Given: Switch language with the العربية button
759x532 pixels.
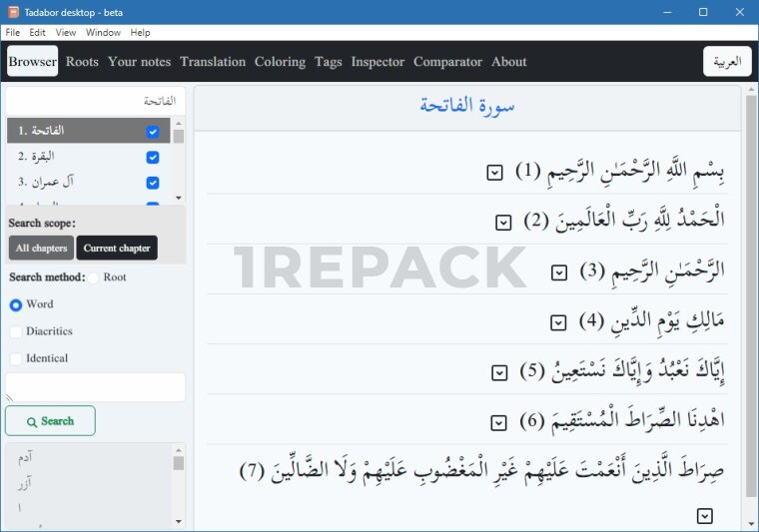Looking at the screenshot, I should 727,62.
